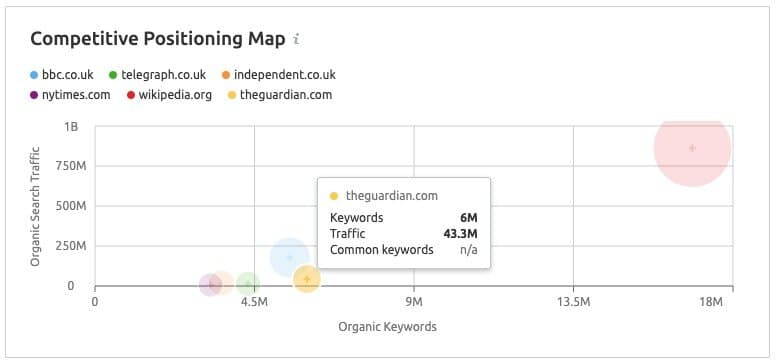
Task: Click the yellow dot in the tooltip
Action: point(334,196)
